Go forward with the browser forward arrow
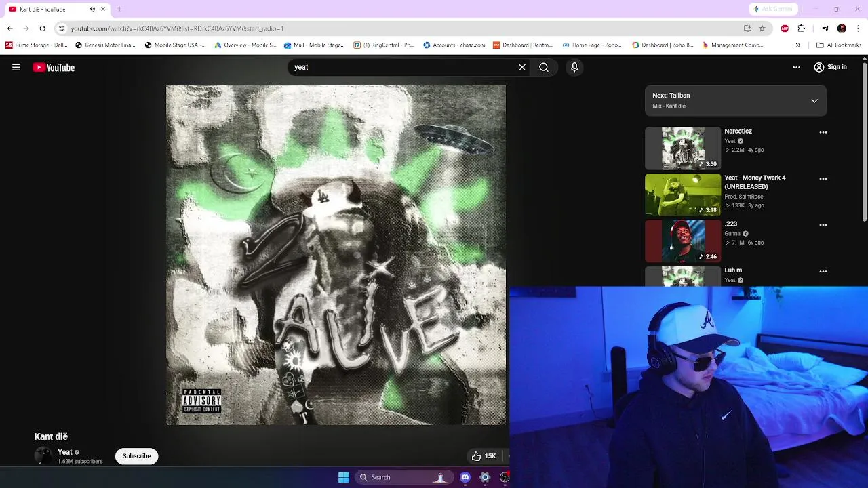868x488 pixels. [26, 28]
